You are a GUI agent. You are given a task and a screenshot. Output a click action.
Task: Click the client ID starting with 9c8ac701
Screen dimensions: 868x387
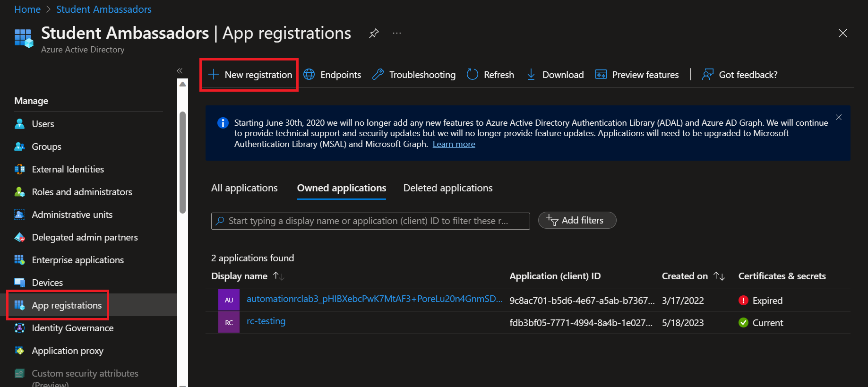pyautogui.click(x=582, y=301)
